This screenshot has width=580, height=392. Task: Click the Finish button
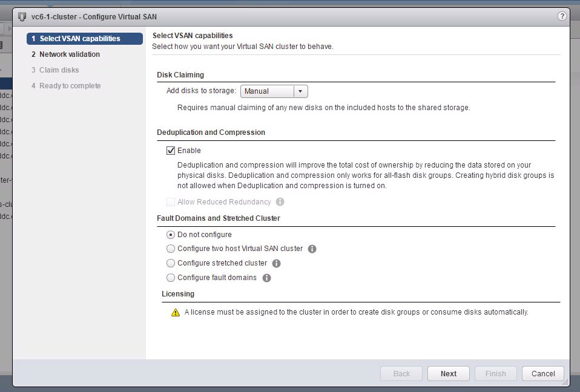[495, 373]
